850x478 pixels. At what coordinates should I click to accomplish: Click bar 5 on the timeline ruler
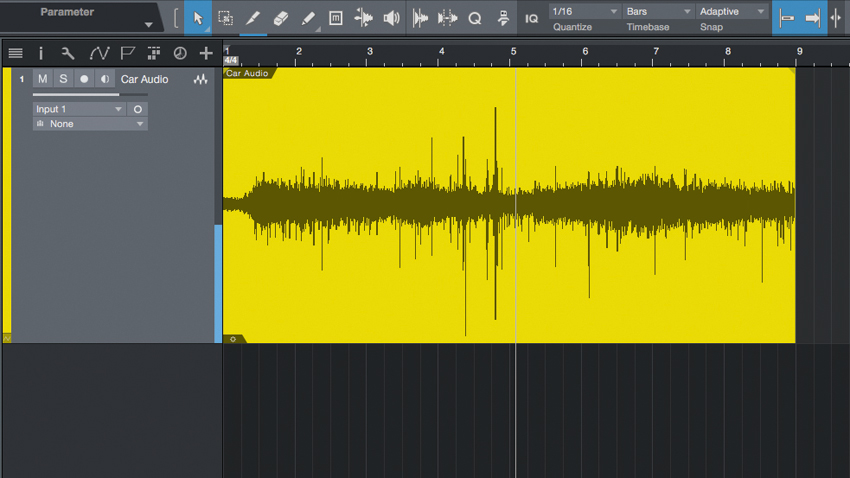coord(513,51)
